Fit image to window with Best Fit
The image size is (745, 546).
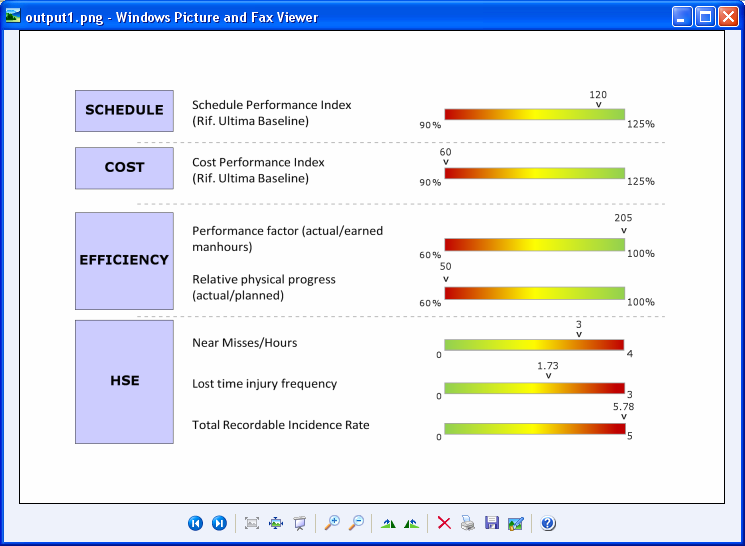click(x=252, y=523)
